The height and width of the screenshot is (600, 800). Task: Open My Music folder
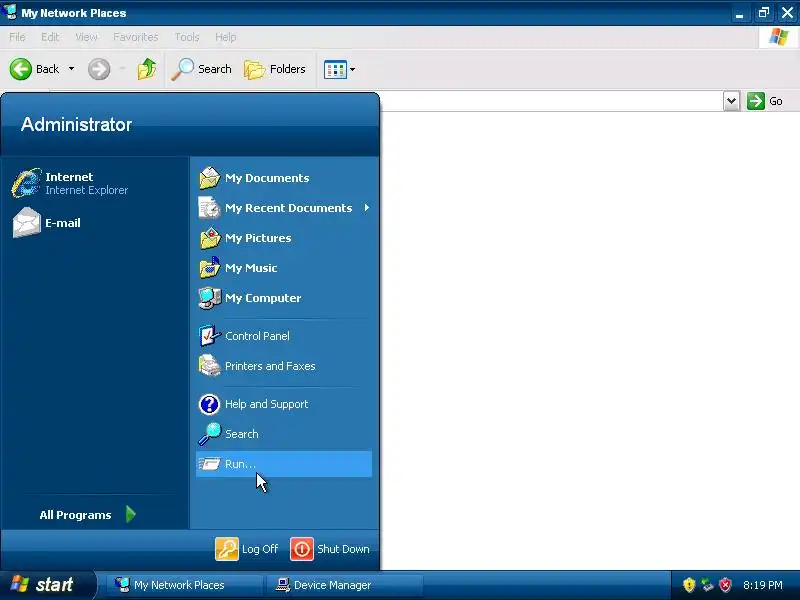(284, 268)
